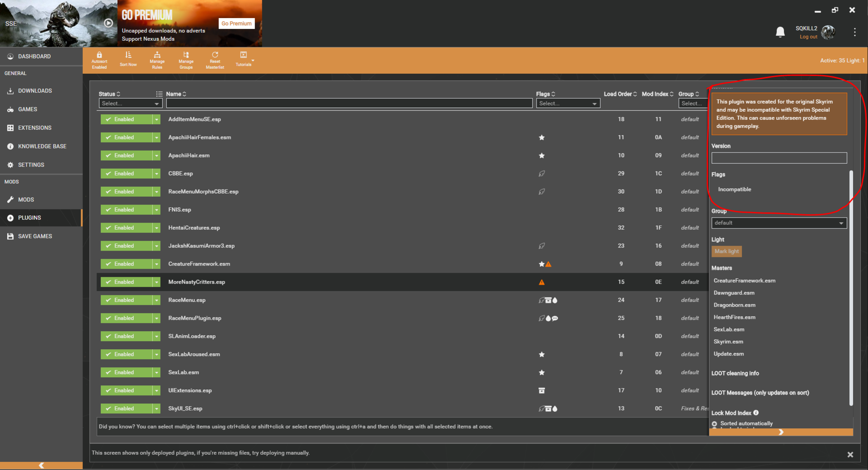This screenshot has height=470, width=868.
Task: Click the star flag on SexLab.esm row
Action: click(x=542, y=373)
